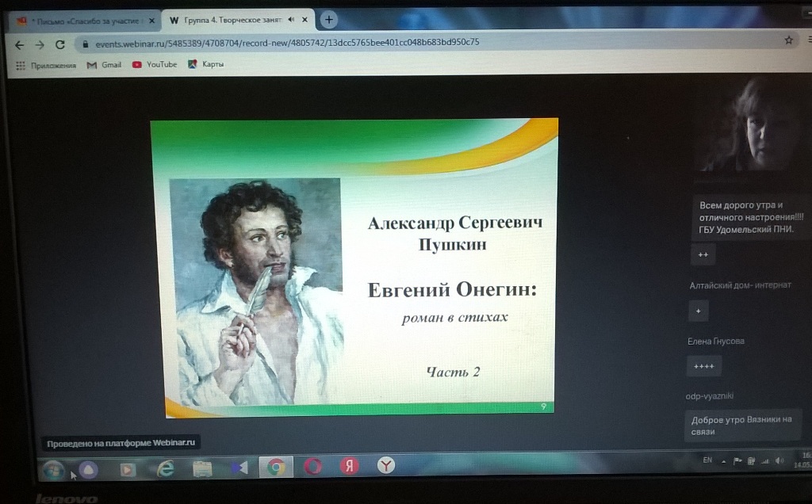Click 'Проведено на платформе Webinar.ru' label
This screenshot has height=504, width=812.
pyautogui.click(x=121, y=444)
